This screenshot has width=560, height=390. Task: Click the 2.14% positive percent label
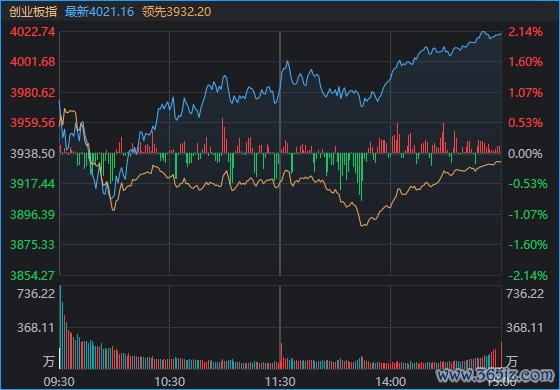click(x=525, y=32)
